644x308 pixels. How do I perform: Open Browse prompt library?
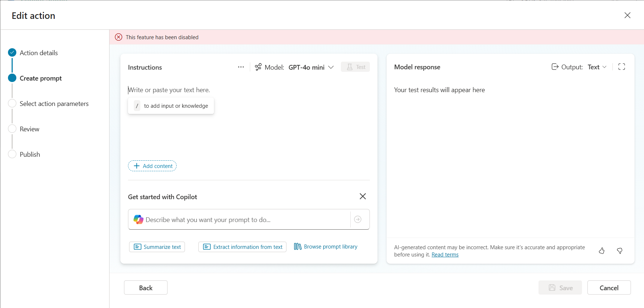click(x=326, y=247)
